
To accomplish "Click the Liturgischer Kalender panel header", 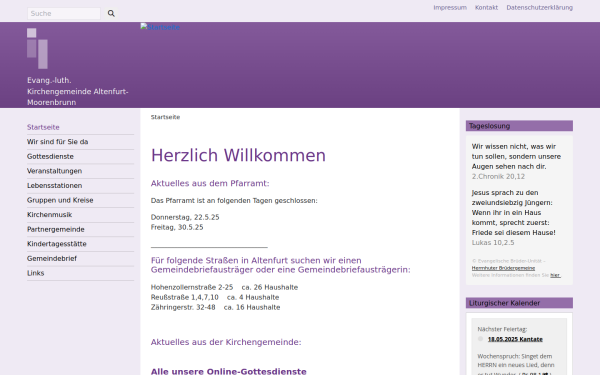I will point(519,303).
